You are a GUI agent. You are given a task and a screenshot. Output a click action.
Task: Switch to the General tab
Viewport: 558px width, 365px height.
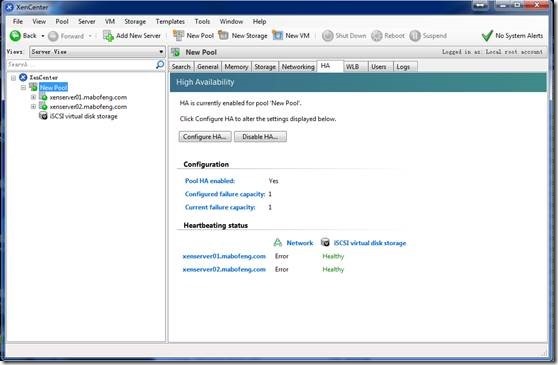click(207, 67)
